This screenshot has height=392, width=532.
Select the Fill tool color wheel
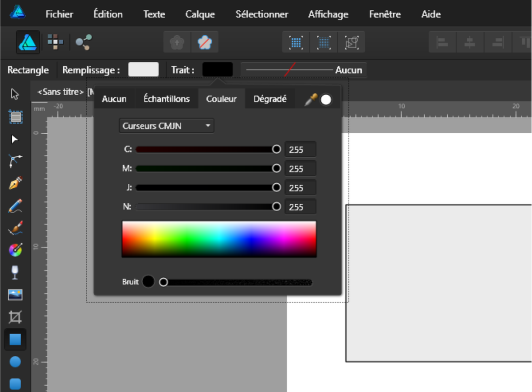coord(15,250)
